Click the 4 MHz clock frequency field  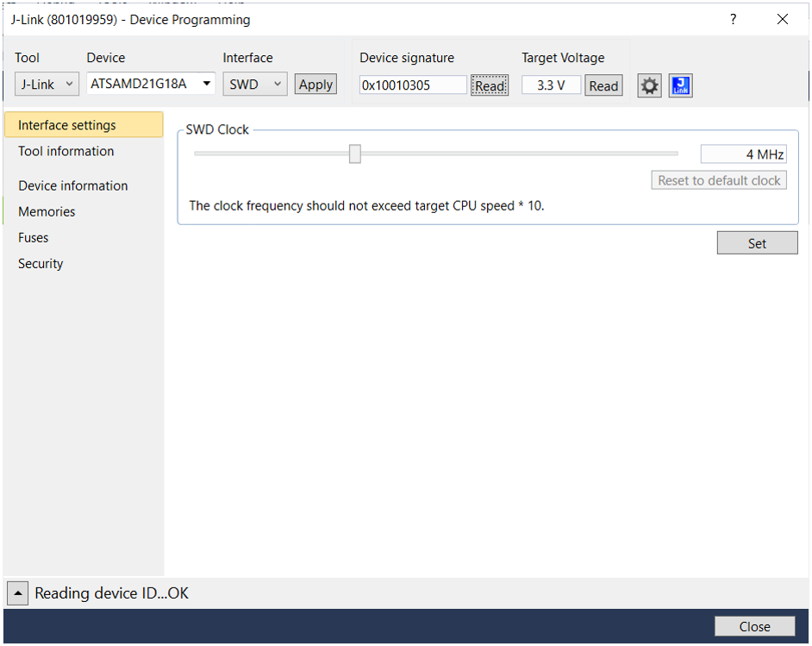point(743,154)
